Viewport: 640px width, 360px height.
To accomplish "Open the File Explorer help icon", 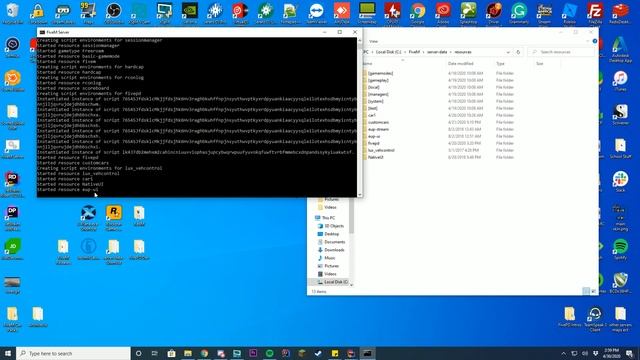I will (x=595, y=41).
